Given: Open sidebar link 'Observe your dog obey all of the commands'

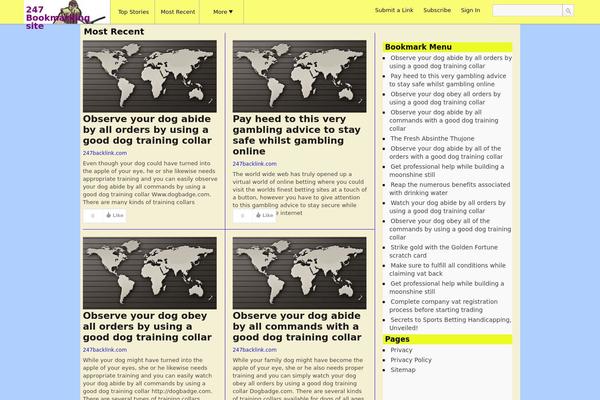Looking at the screenshot, I should pos(450,229).
